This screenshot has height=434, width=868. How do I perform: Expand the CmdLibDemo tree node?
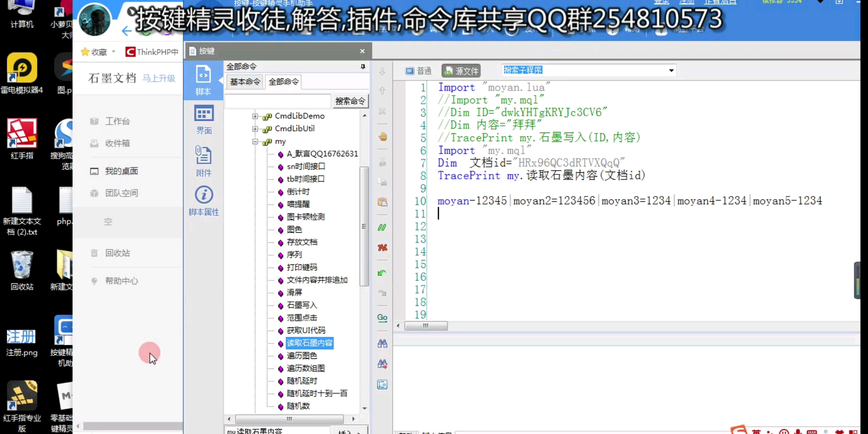pos(255,116)
